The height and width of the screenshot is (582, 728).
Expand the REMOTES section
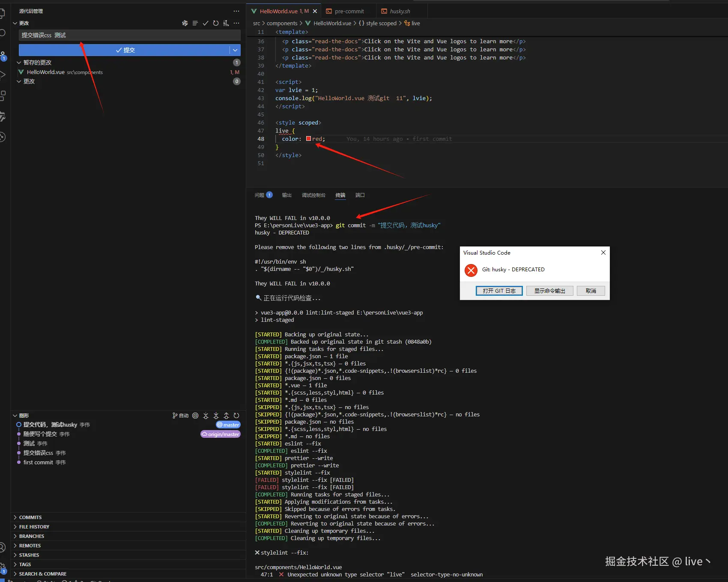pos(128,546)
